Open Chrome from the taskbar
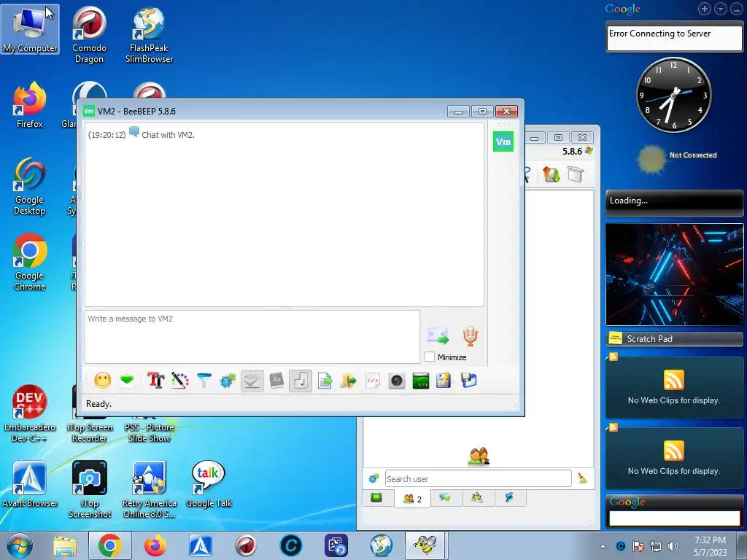Screen dimensions: 747x560 pos(109,545)
